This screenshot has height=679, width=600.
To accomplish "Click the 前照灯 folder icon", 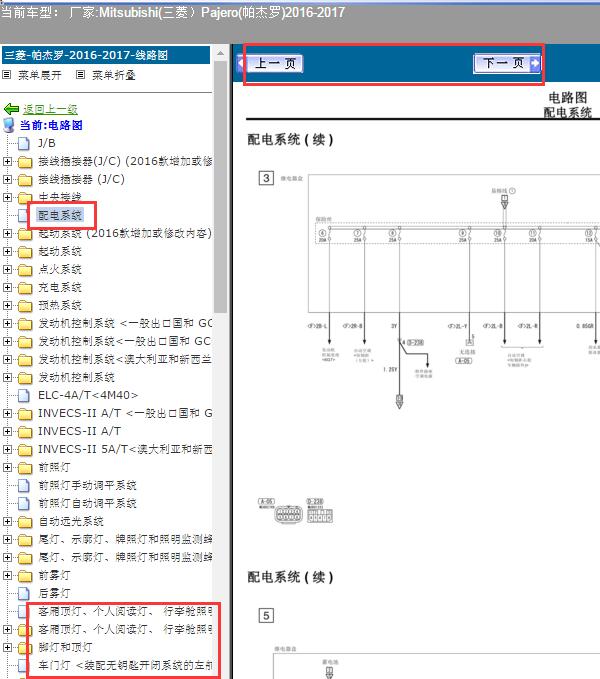I will click(25, 468).
